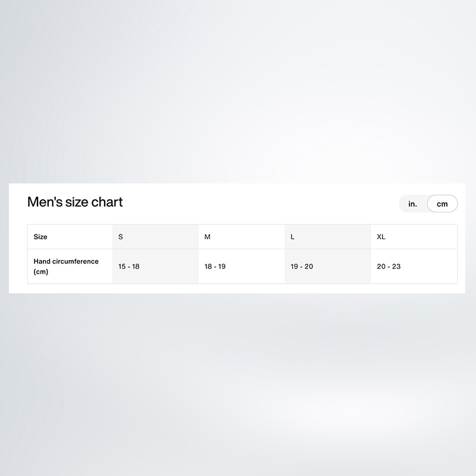Select the cm unit option
The width and height of the screenshot is (476, 476).
click(x=442, y=203)
